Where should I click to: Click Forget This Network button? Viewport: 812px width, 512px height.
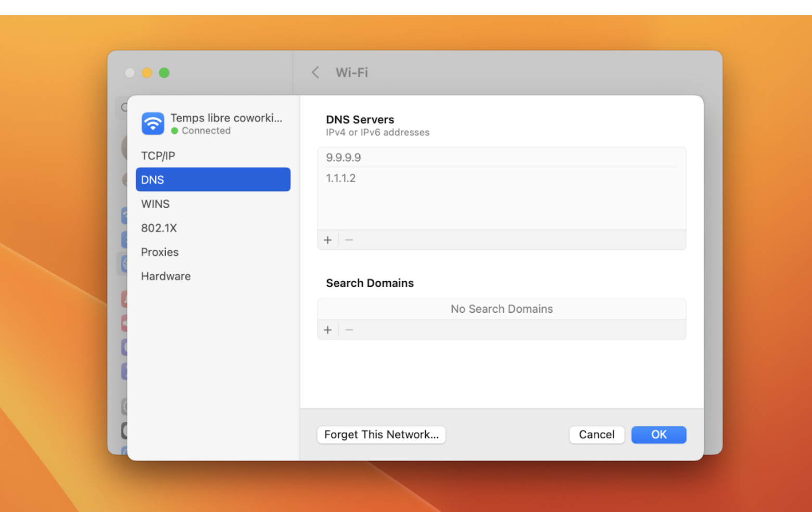(381, 434)
